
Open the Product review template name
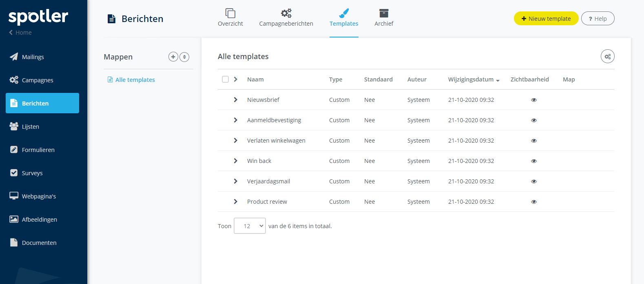(267, 202)
